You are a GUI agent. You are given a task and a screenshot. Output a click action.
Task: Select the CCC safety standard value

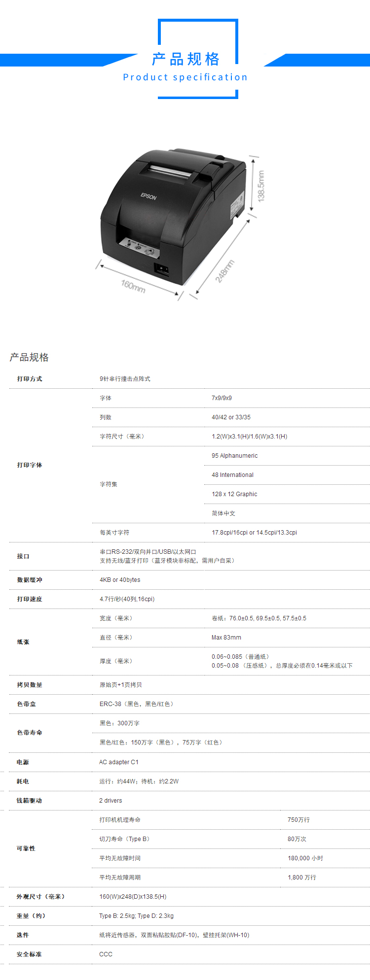[106, 954]
